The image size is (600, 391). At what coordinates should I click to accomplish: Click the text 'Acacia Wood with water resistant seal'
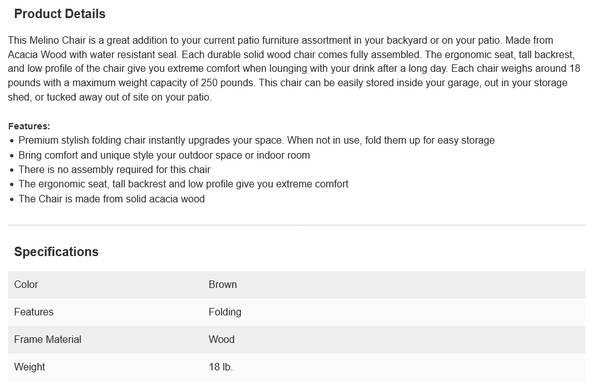pos(92,55)
